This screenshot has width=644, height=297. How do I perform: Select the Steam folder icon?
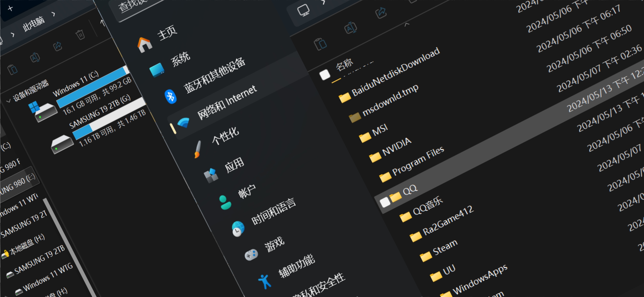(426, 257)
